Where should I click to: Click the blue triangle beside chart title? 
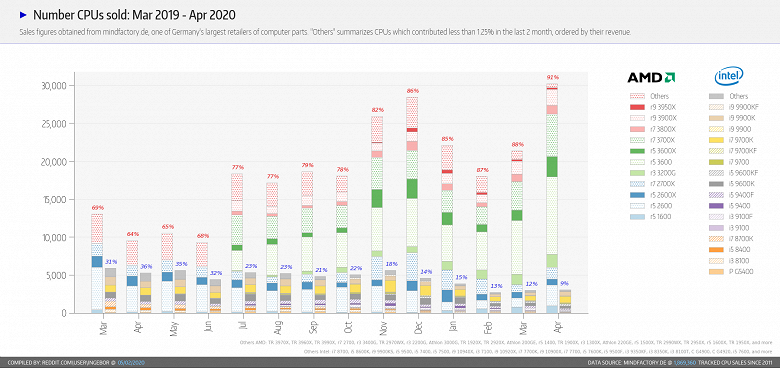(22, 15)
